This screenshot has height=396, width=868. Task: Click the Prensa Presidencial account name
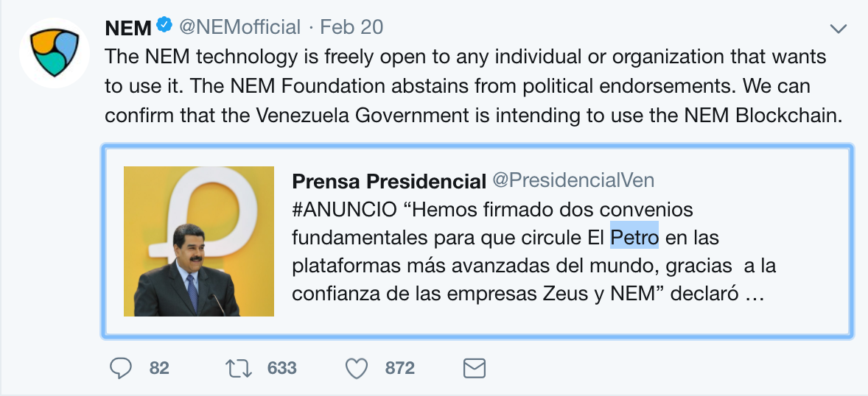coord(388,181)
